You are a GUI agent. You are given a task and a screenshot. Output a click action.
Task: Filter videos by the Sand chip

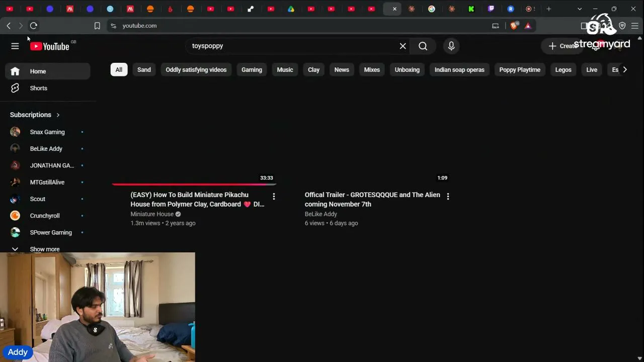coord(144,70)
